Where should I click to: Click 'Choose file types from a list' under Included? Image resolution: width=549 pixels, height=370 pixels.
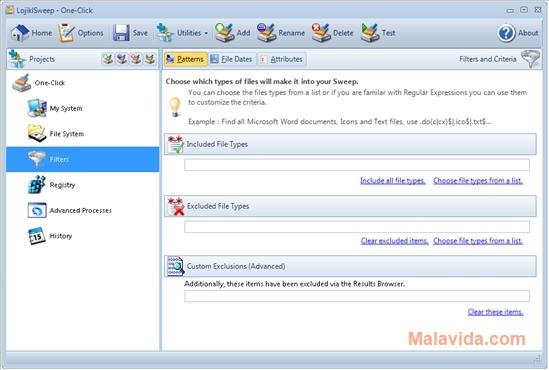478,181
